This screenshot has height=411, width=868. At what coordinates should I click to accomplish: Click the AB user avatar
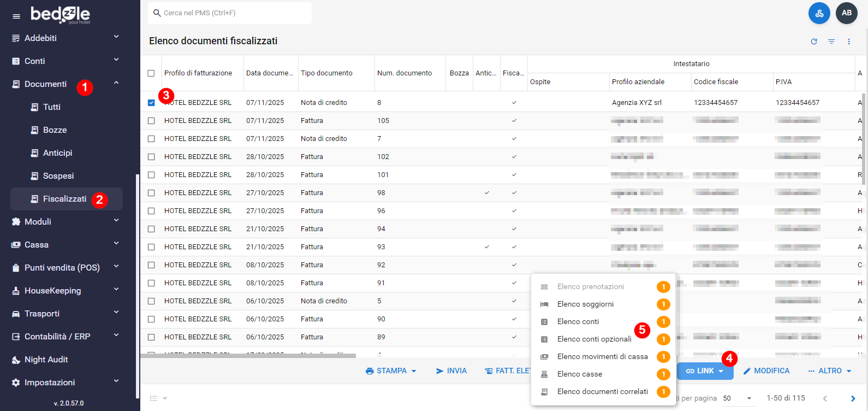pyautogui.click(x=847, y=13)
